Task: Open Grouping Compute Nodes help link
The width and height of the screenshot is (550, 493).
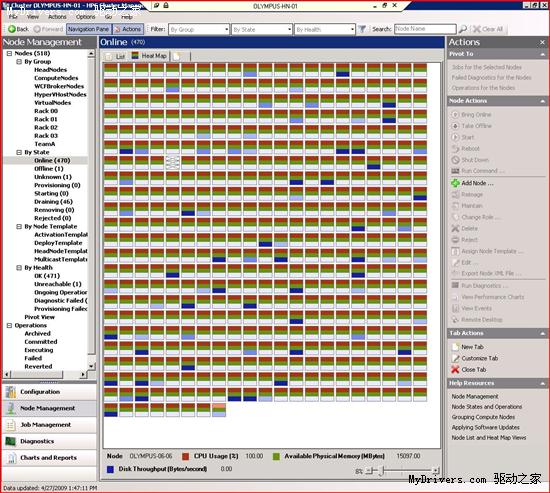Action: (483, 417)
